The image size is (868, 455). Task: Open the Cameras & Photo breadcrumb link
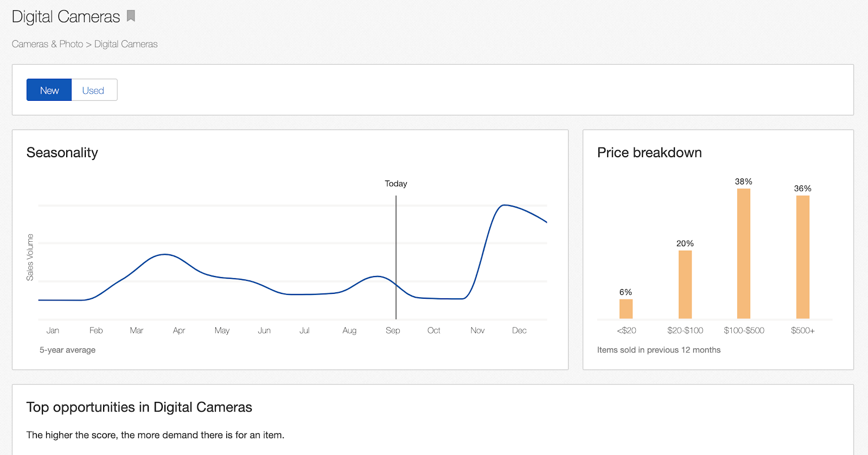click(x=48, y=44)
